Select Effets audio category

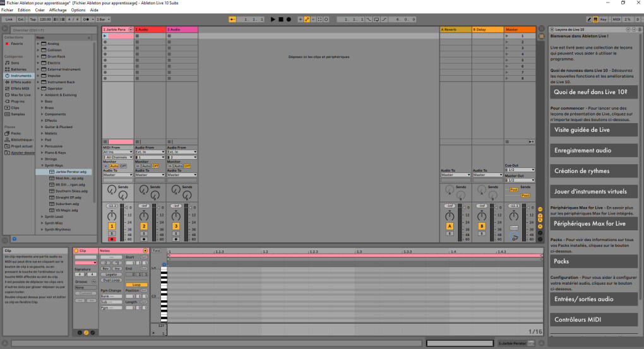21,82
